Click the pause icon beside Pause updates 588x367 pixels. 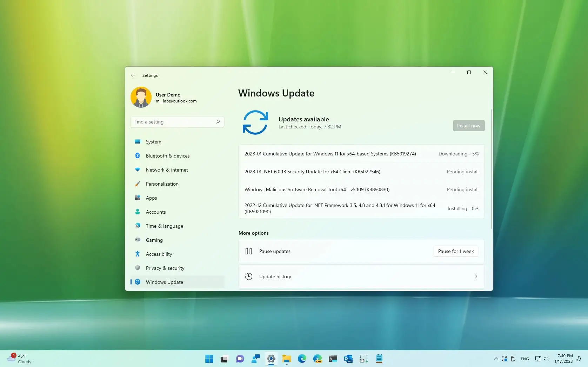[249, 251]
